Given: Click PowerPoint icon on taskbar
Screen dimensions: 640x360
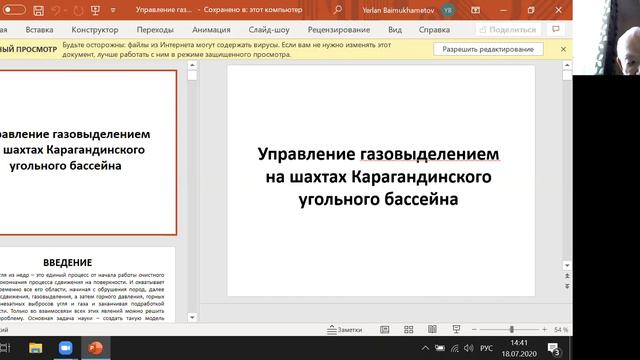Looking at the screenshot, I should [x=96, y=348].
